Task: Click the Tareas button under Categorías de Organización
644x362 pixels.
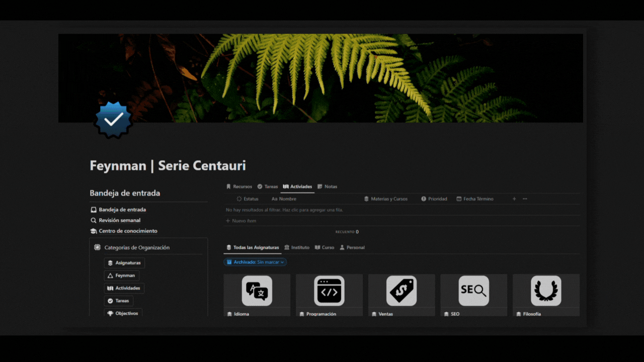Action: (x=118, y=301)
